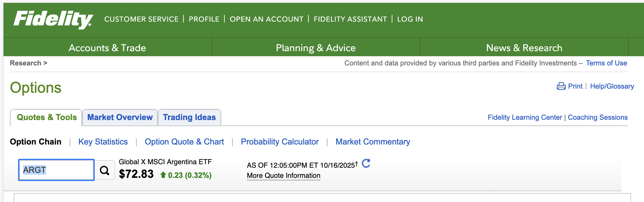This screenshot has height=202, width=644.
Task: Click the Terms of Use link
Action: pyautogui.click(x=606, y=63)
